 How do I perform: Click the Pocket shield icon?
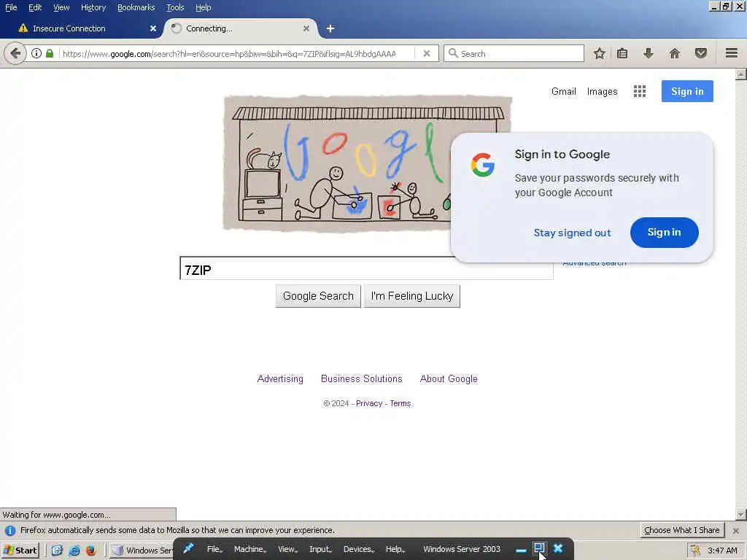tap(701, 53)
